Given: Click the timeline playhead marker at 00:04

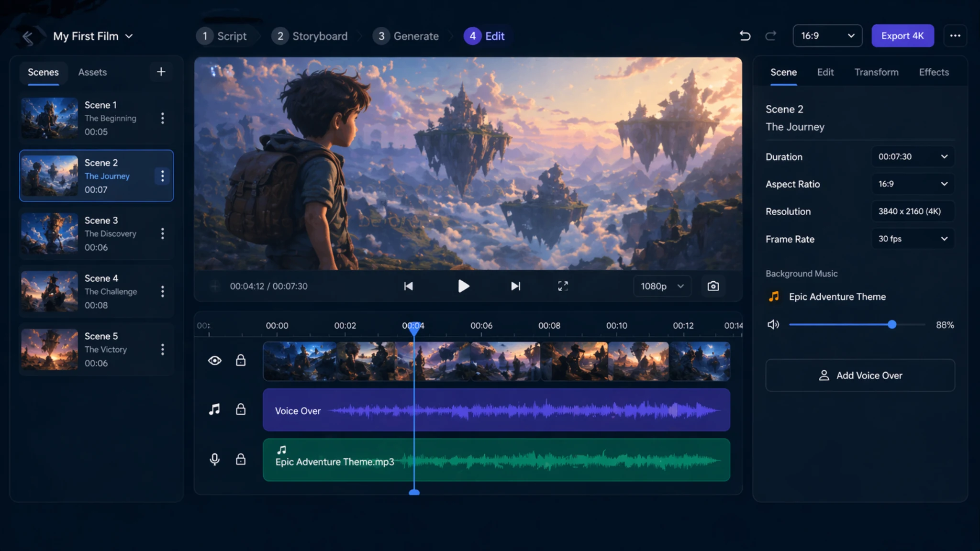Looking at the screenshot, I should [414, 328].
